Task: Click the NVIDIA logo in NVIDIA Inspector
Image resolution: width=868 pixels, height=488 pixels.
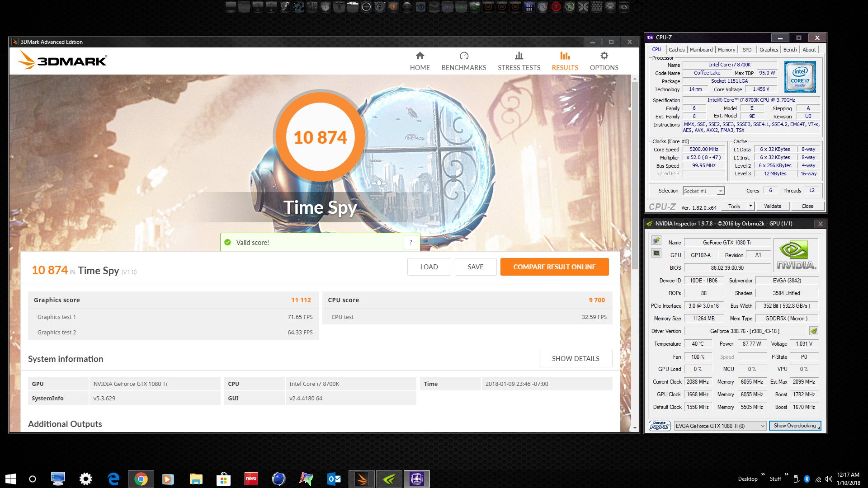Action: (x=796, y=255)
